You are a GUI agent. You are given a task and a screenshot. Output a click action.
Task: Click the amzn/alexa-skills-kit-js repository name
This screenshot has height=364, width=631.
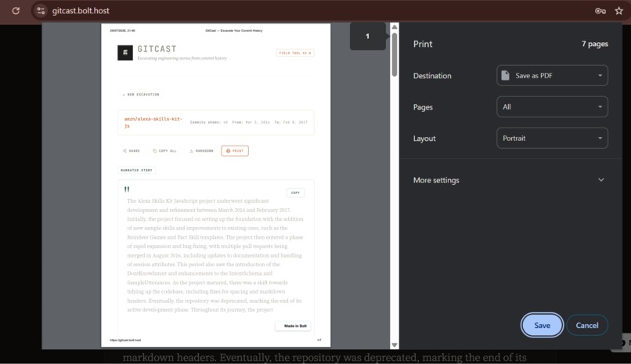(x=153, y=122)
